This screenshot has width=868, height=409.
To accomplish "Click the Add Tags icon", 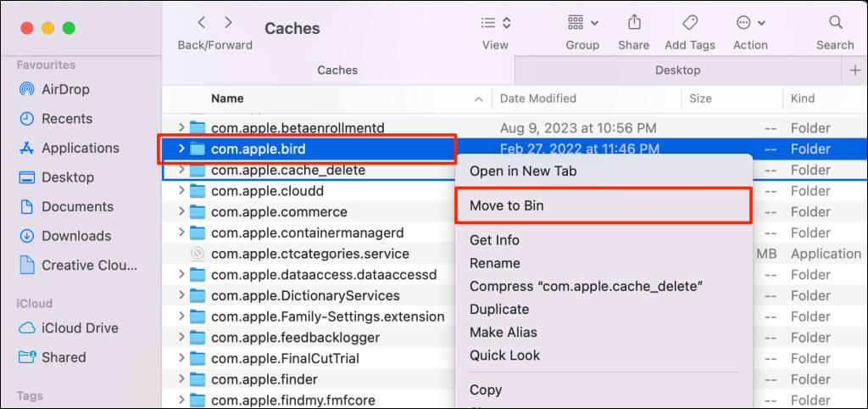I will click(x=690, y=23).
